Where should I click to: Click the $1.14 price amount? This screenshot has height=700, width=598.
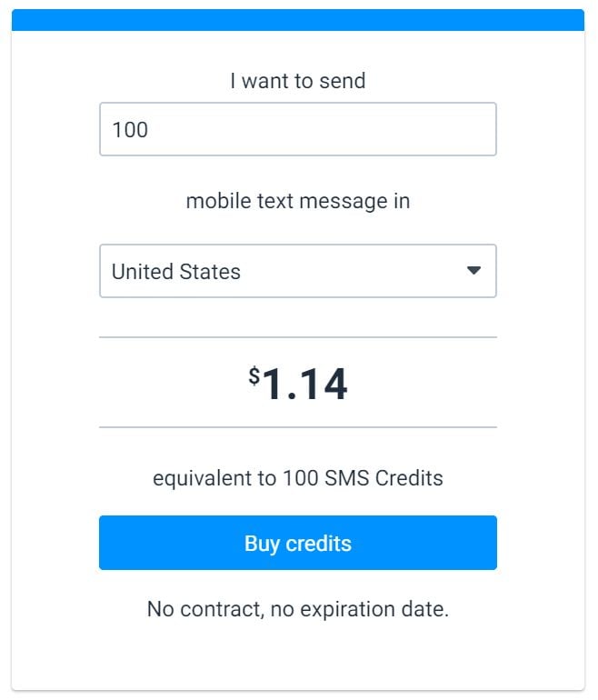(298, 384)
